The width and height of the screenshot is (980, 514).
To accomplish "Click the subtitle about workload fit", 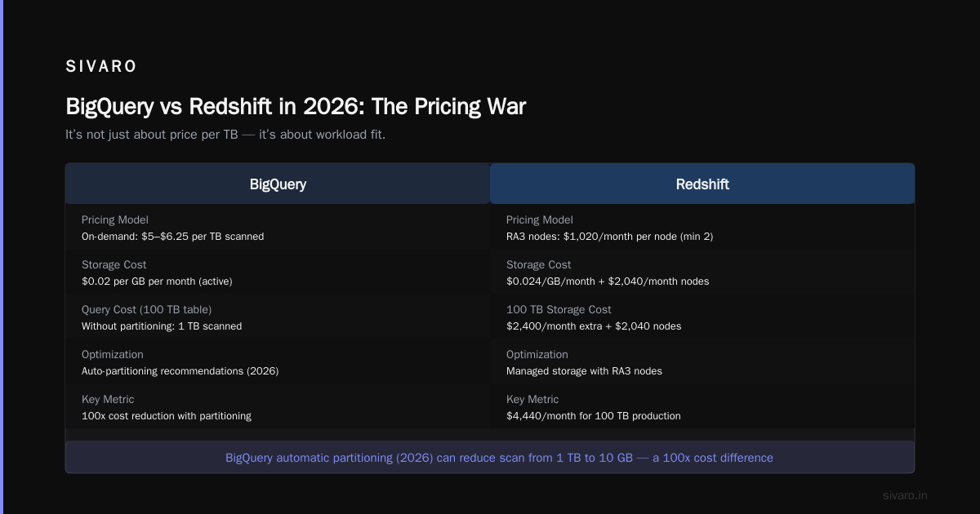I will tap(225, 135).
